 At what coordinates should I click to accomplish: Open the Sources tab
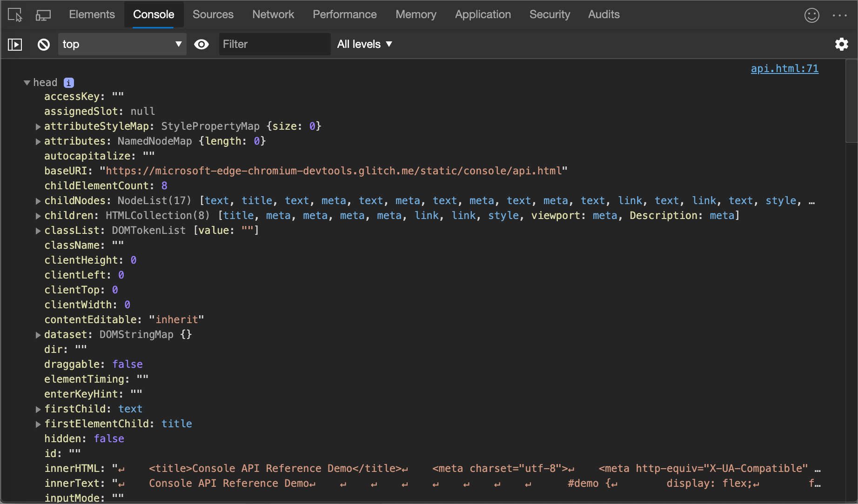point(213,14)
